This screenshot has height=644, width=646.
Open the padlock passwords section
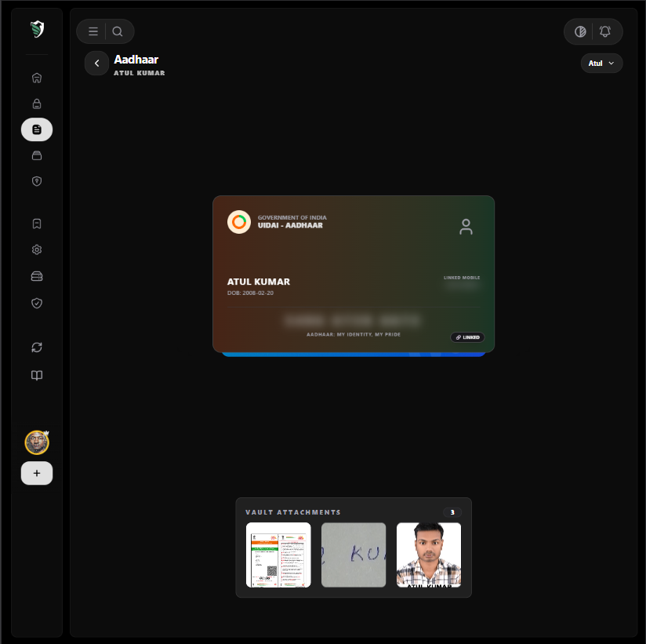[x=37, y=104]
